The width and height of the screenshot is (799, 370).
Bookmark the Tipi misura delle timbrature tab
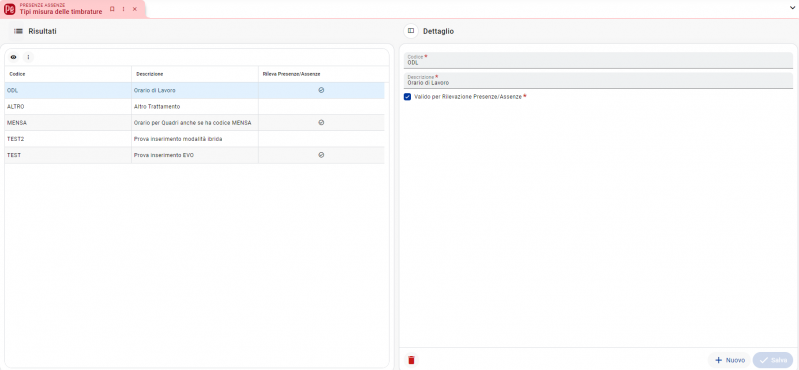[x=112, y=9]
